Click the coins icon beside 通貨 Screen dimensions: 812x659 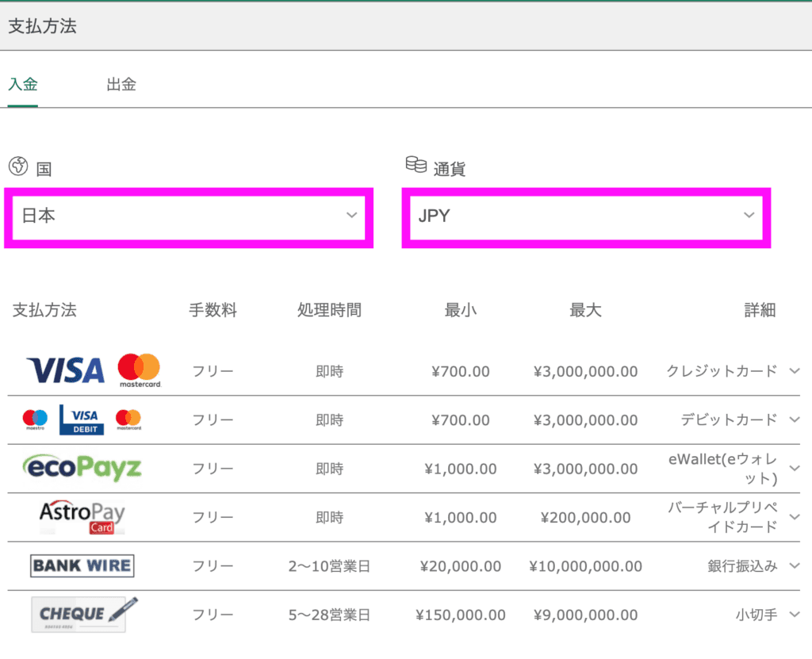pos(416,164)
